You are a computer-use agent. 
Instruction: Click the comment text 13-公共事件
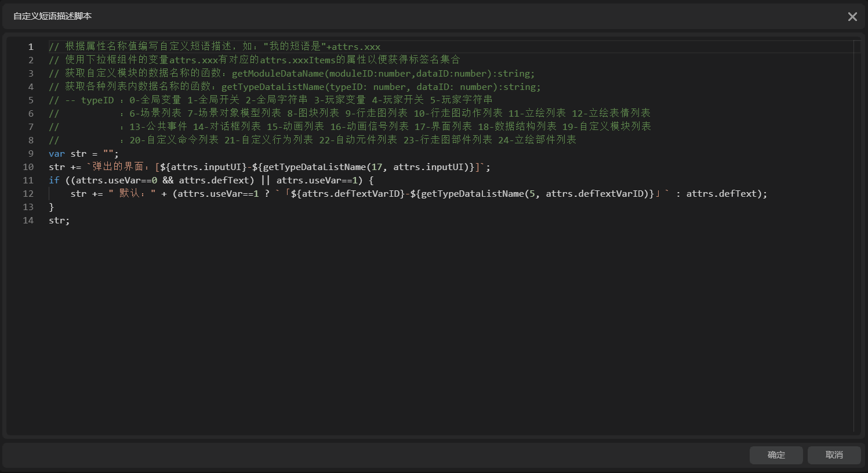tap(158, 127)
